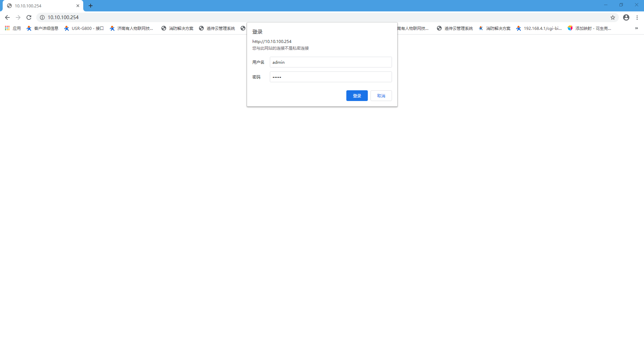Click the address bar URL text

pos(63,17)
